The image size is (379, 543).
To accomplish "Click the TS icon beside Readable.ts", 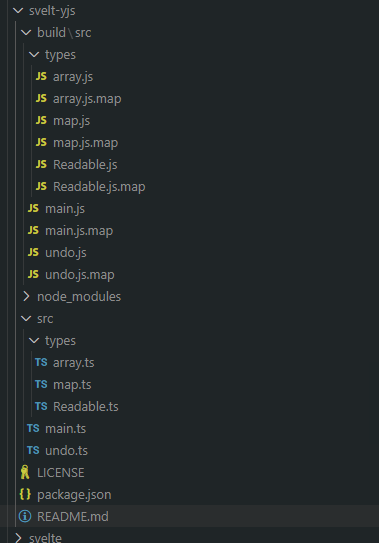I will (41, 406).
